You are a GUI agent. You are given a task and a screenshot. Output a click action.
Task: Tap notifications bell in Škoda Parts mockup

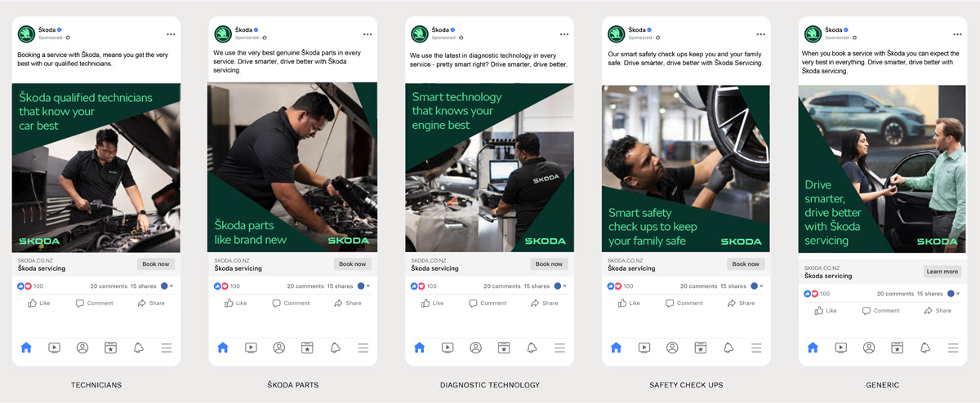[335, 348]
